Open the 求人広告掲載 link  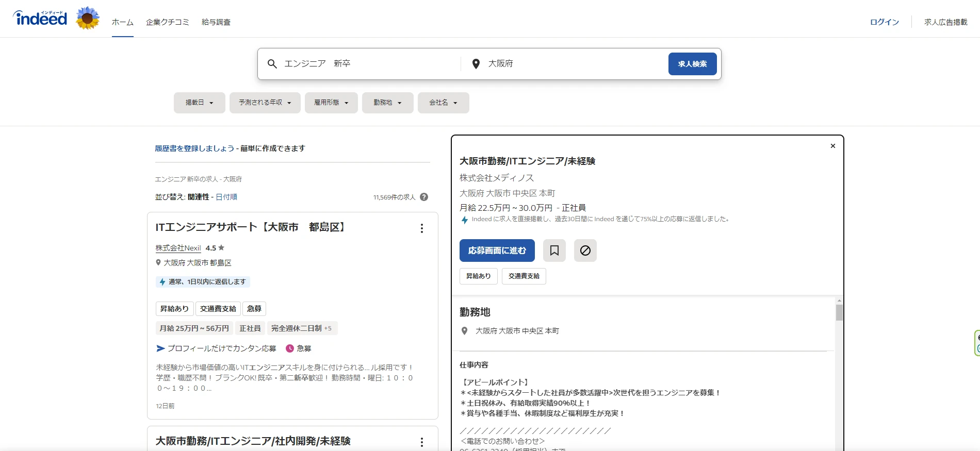pyautogui.click(x=946, y=22)
